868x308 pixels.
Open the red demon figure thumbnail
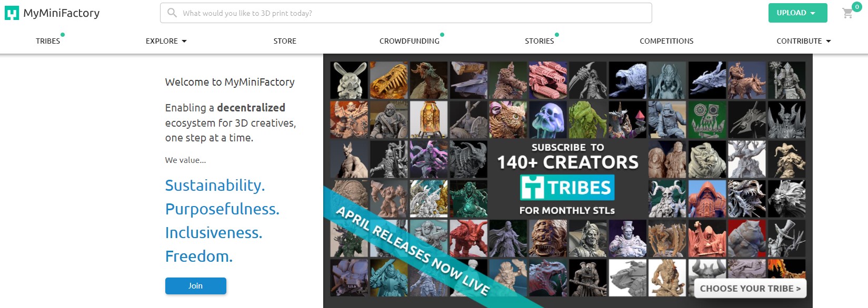(468, 239)
